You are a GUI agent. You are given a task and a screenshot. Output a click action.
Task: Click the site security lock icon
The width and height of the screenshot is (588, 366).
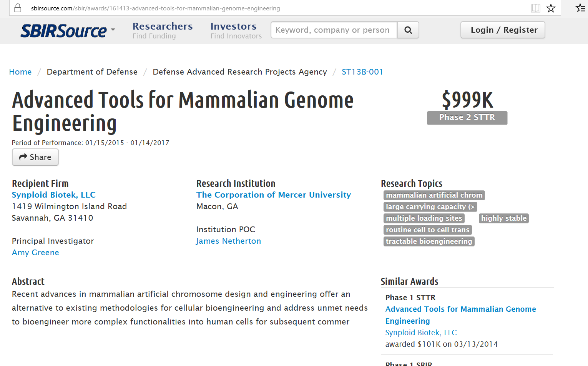18,8
